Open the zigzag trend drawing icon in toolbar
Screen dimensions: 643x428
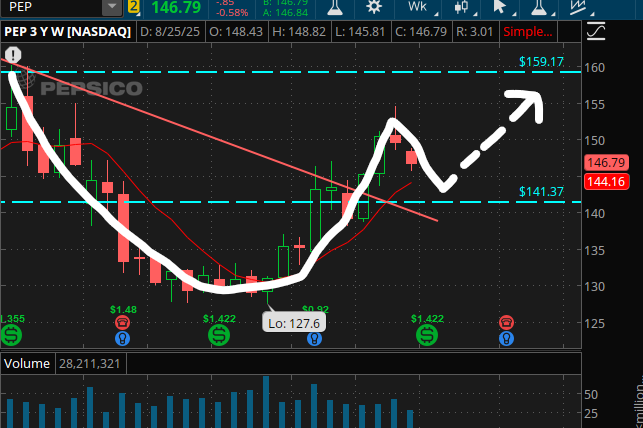pos(577,8)
